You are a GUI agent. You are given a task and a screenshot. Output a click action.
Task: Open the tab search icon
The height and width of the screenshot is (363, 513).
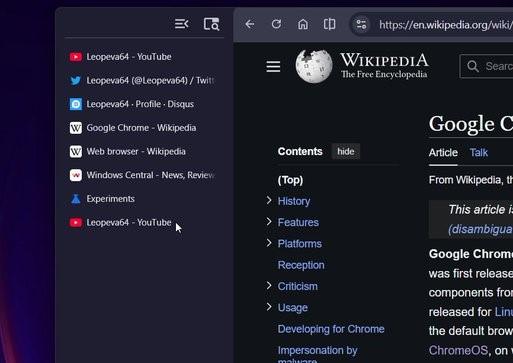tap(211, 24)
